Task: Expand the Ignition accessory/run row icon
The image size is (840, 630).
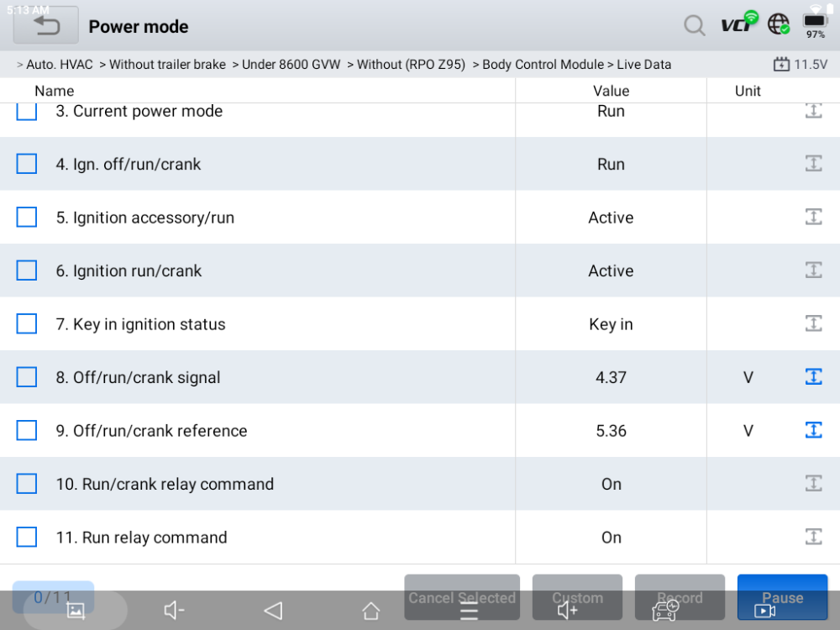Action: click(813, 217)
